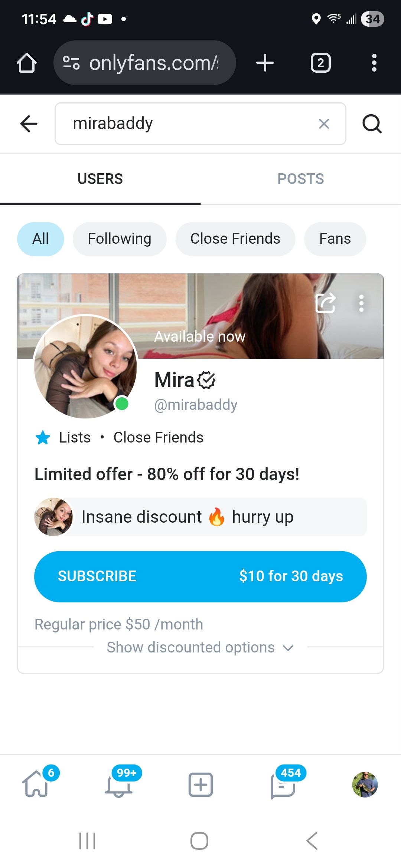Open a new browser tab
Viewport: 401px width, 868px height.
[x=265, y=63]
